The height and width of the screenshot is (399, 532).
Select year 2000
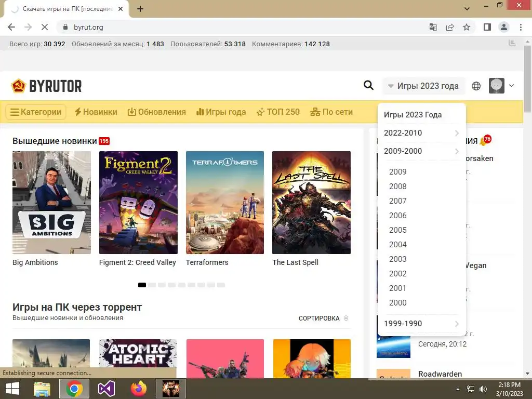[397, 303]
